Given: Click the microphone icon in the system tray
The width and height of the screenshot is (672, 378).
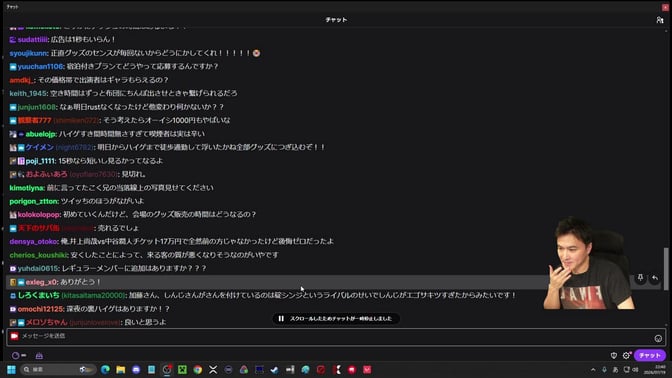Looking at the screenshot, I should 604,369.
